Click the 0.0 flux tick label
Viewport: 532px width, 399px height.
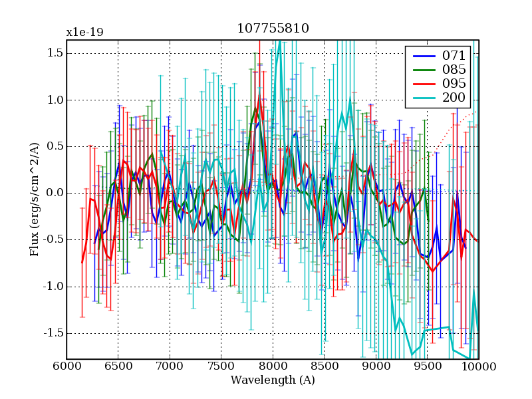[53, 194]
